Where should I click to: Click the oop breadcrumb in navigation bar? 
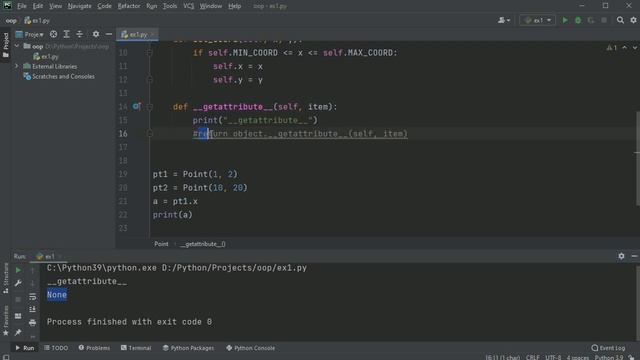pyautogui.click(x=11, y=20)
